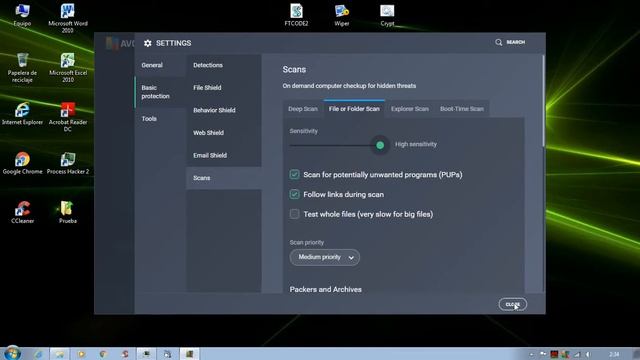Screen dimensions: 640x360
Task: Select Behavior Shield settings
Action: (224, 110)
